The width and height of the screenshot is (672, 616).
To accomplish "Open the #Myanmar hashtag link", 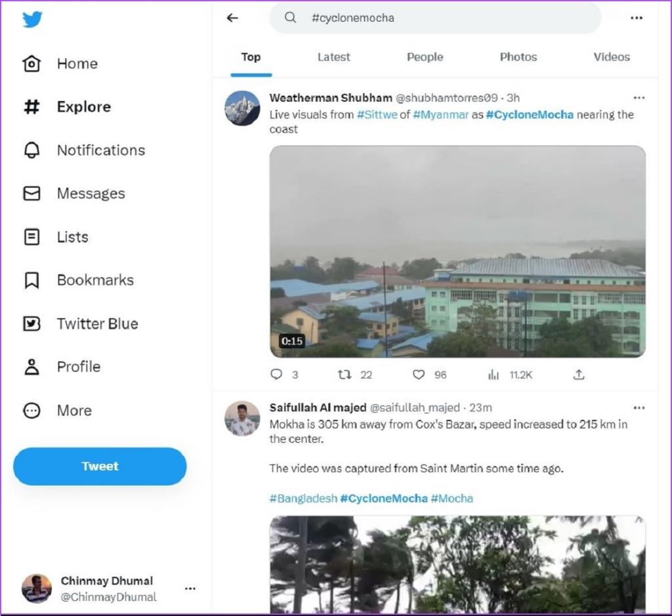I will coord(441,115).
